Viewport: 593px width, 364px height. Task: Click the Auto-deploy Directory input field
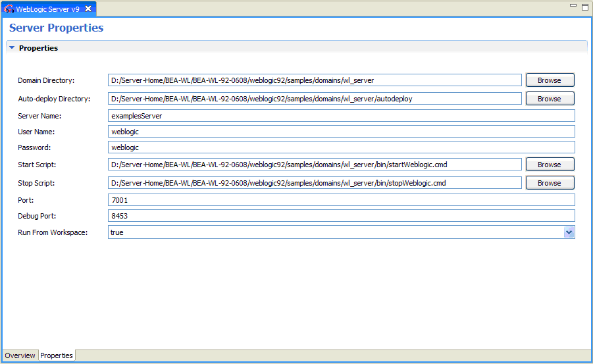pos(315,99)
